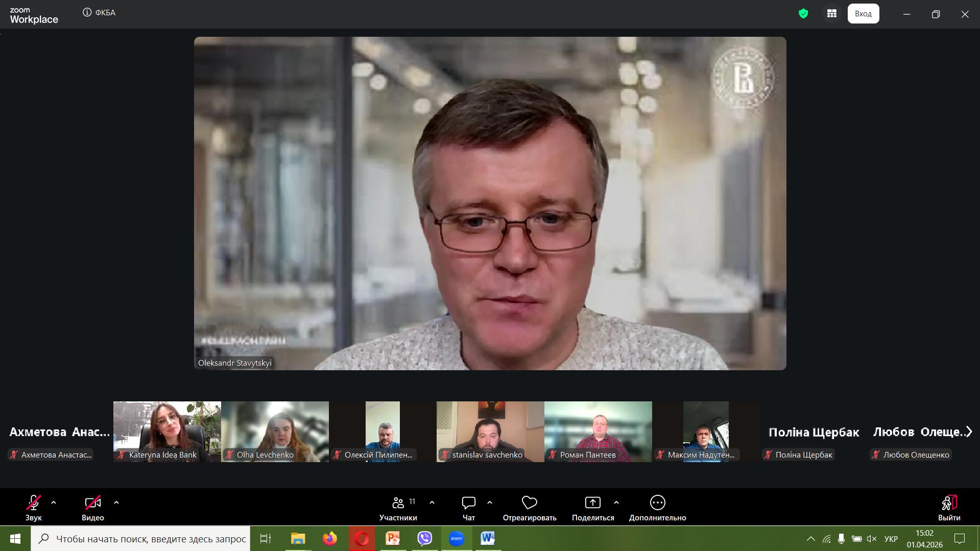Click the Вход sign-in button

(863, 14)
